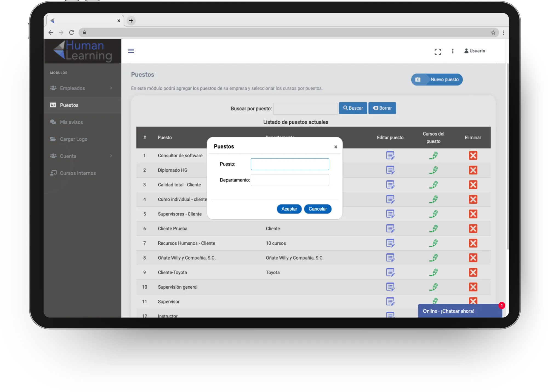
Task: Click edit icon for Cliente Prueba row
Action: pyautogui.click(x=390, y=229)
